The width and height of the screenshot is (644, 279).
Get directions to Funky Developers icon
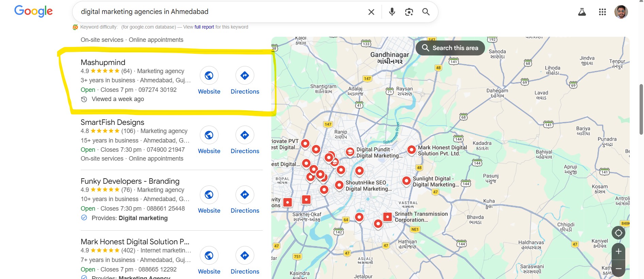tap(245, 195)
